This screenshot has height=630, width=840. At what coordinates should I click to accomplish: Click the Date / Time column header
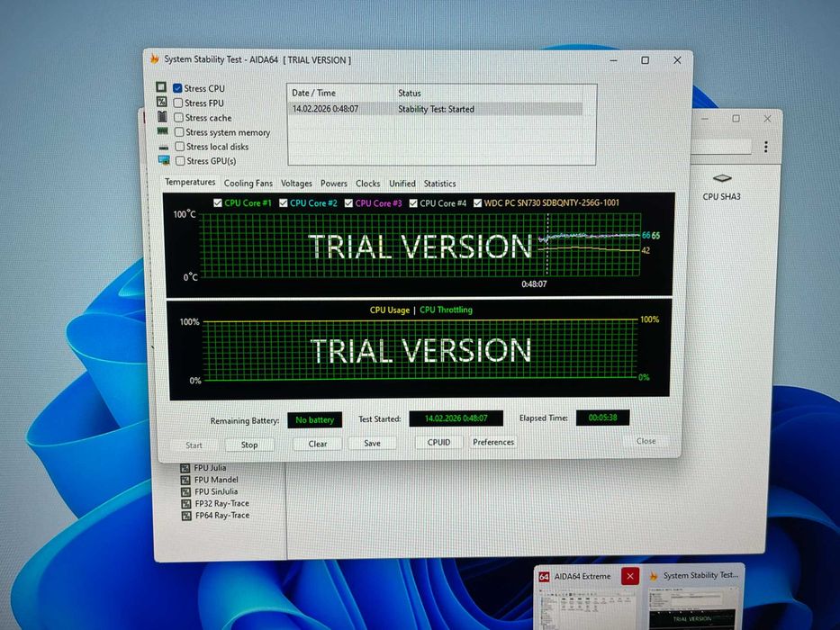(x=340, y=93)
